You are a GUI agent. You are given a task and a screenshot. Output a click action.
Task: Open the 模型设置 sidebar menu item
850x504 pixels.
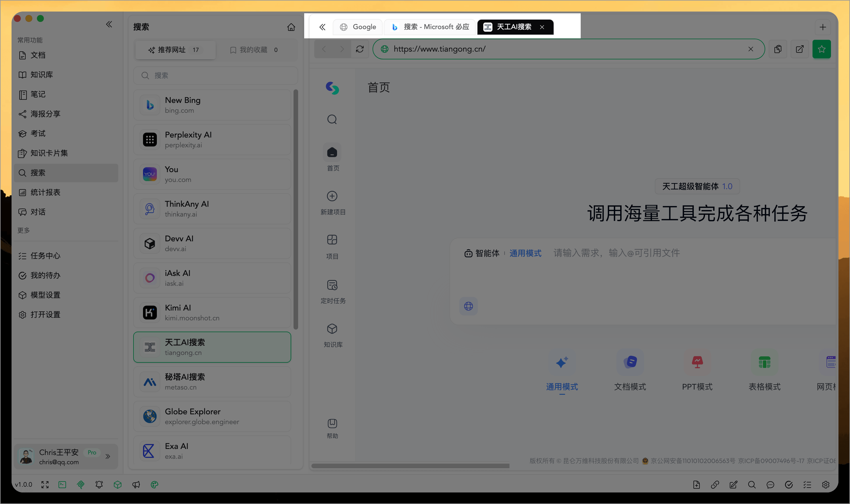45,295
